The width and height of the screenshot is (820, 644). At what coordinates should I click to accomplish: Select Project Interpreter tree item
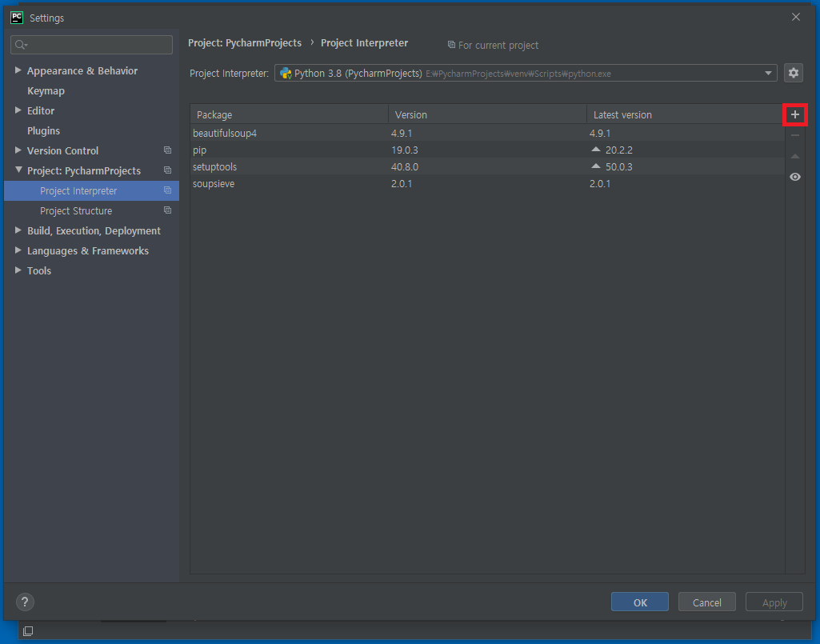pyautogui.click(x=91, y=191)
